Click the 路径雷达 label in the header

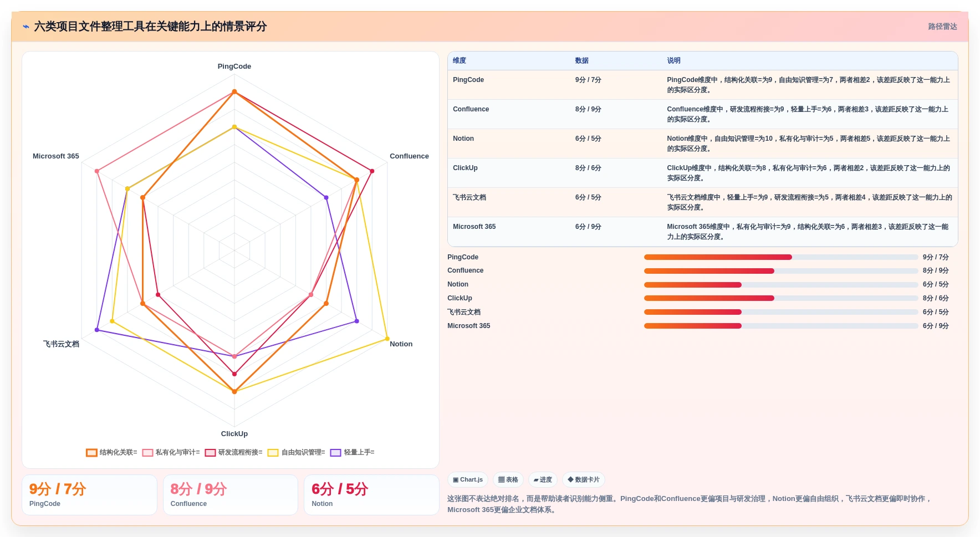pos(942,27)
